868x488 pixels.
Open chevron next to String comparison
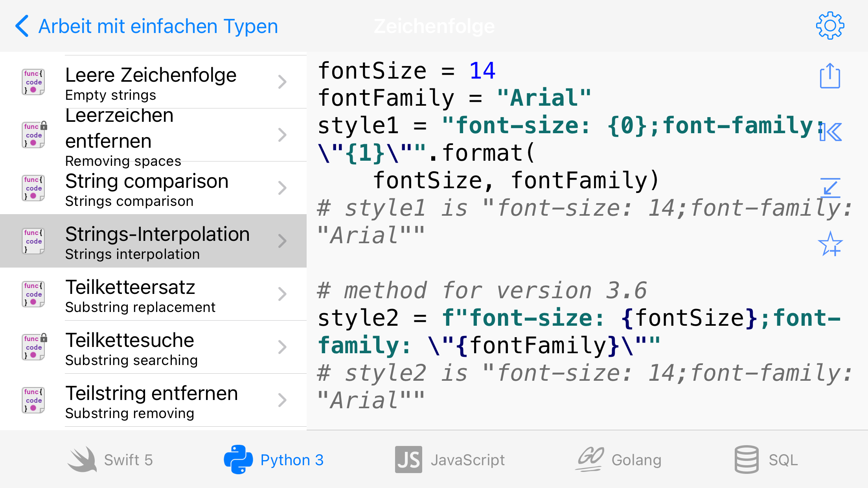(282, 188)
